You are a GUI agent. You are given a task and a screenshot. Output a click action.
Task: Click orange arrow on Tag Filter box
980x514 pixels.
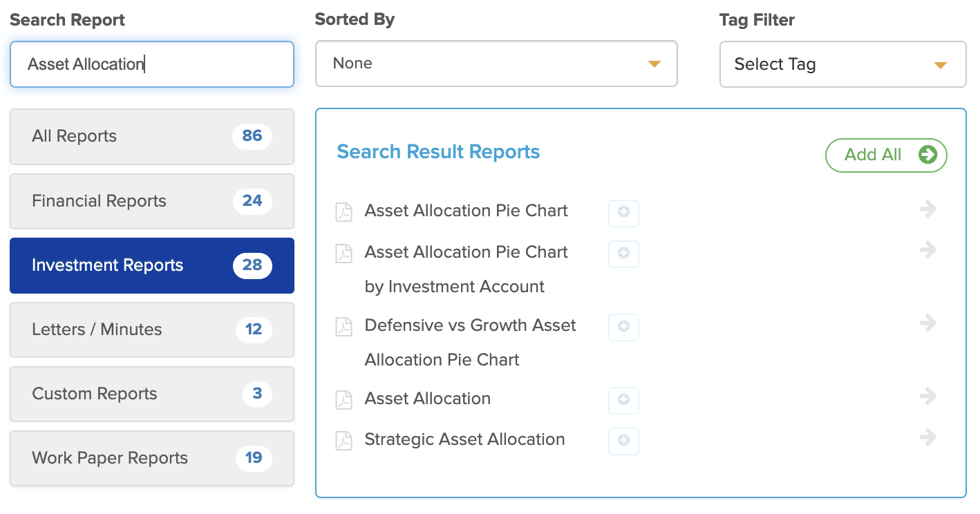(939, 65)
